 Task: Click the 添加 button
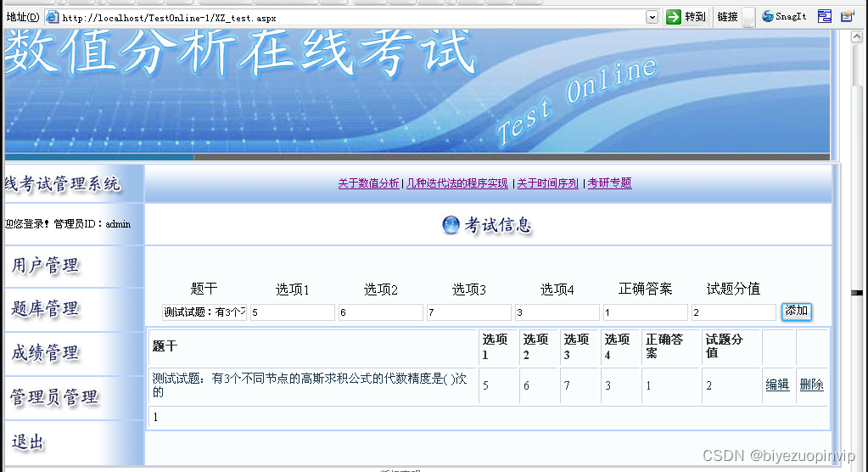[797, 312]
